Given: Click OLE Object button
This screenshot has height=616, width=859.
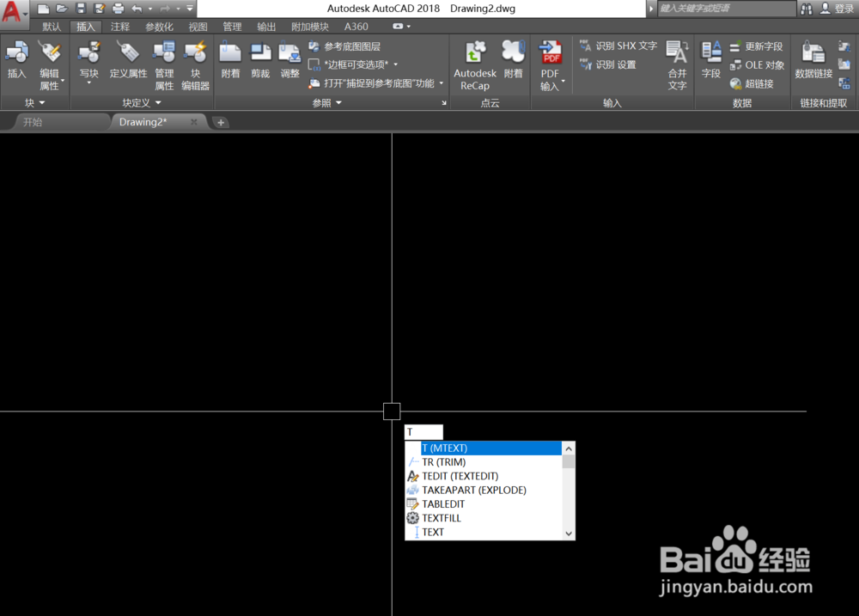Looking at the screenshot, I should point(757,65).
